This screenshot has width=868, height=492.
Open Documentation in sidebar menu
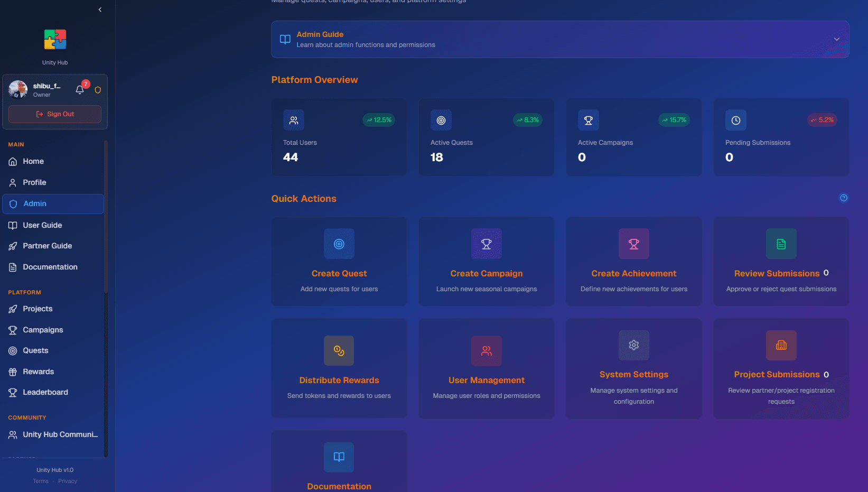point(53,267)
